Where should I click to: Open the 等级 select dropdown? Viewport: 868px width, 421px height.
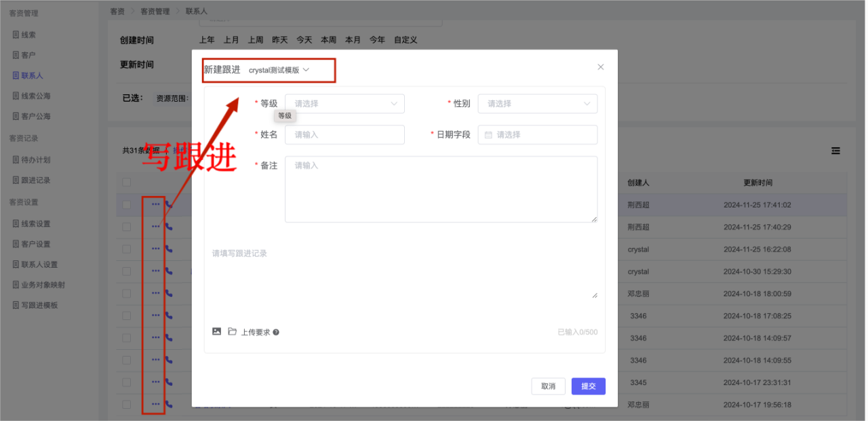click(344, 104)
